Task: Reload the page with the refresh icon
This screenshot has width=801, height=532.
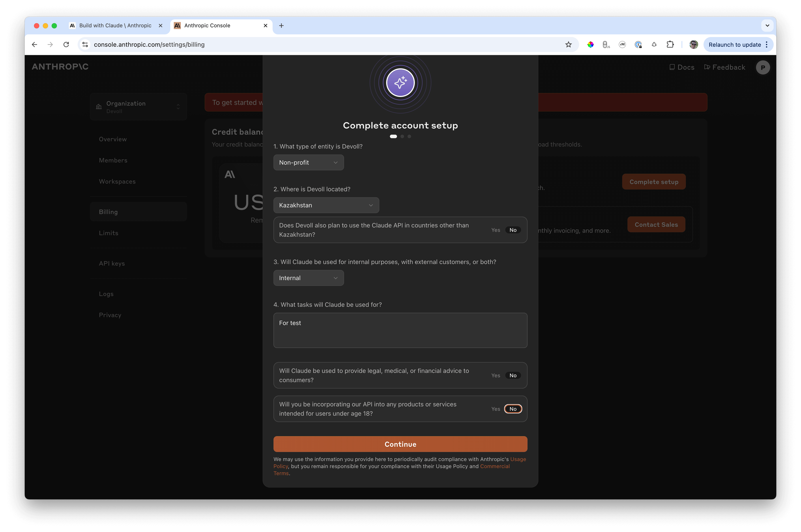Action: pyautogui.click(x=66, y=45)
